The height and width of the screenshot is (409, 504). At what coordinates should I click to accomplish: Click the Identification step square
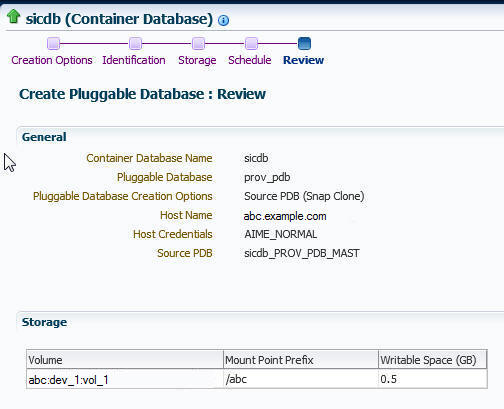coord(135,44)
